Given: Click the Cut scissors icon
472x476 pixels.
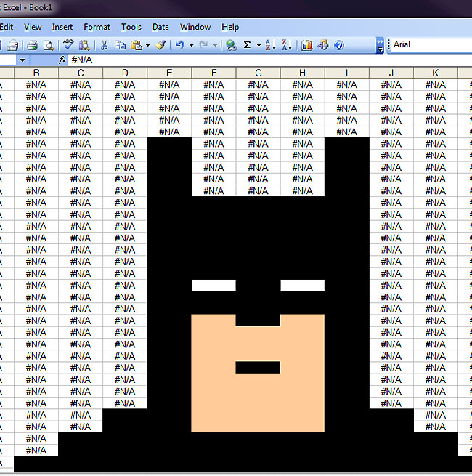Looking at the screenshot, I should 104,46.
